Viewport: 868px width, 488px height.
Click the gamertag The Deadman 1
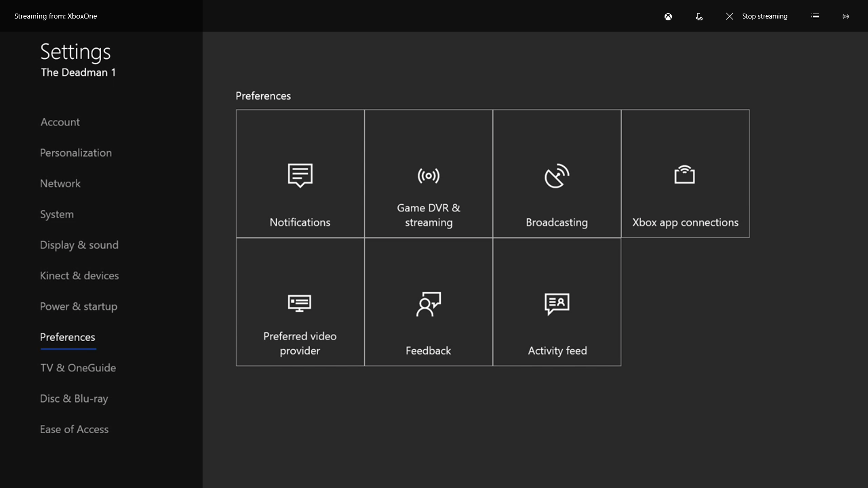tap(78, 72)
